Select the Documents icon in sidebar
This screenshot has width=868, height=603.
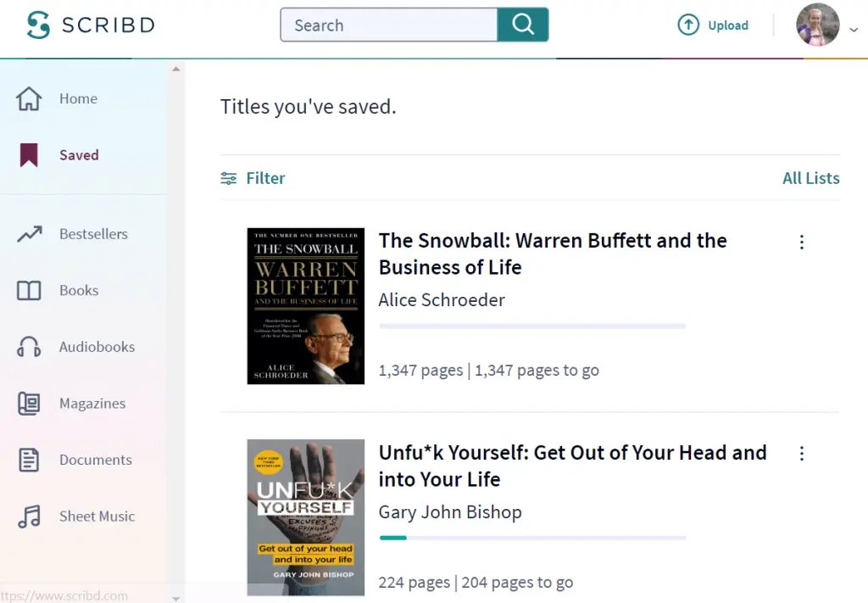28,460
